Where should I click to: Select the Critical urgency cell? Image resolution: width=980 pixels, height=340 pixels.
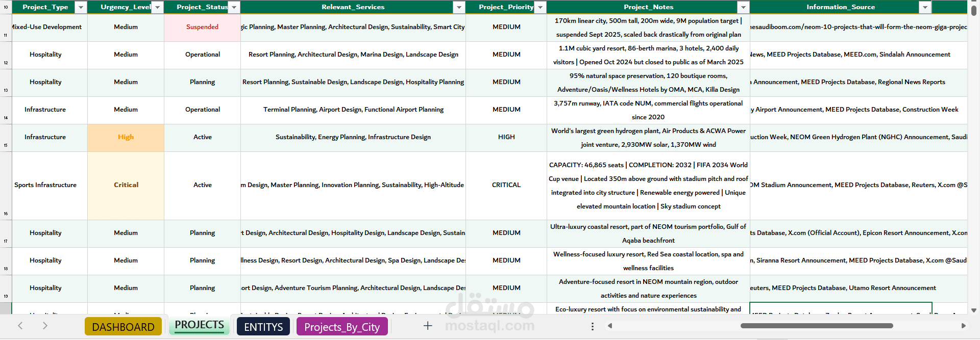126,186
